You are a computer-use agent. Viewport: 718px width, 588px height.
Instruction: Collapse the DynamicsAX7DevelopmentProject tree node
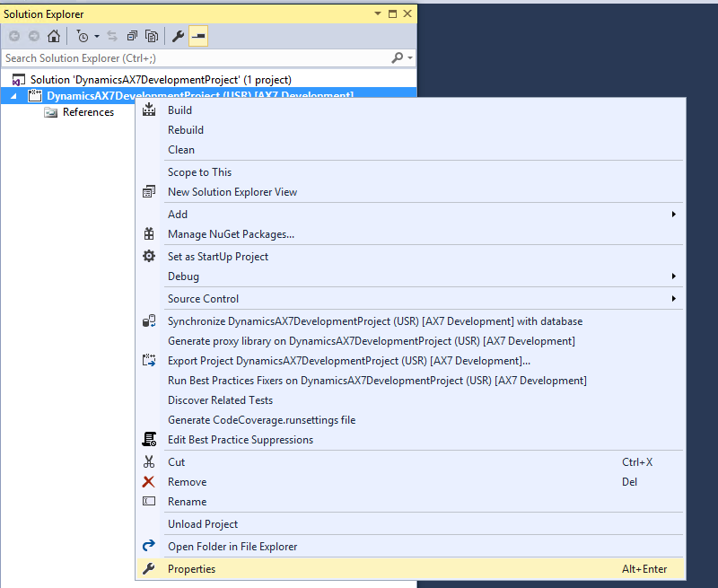[13, 96]
